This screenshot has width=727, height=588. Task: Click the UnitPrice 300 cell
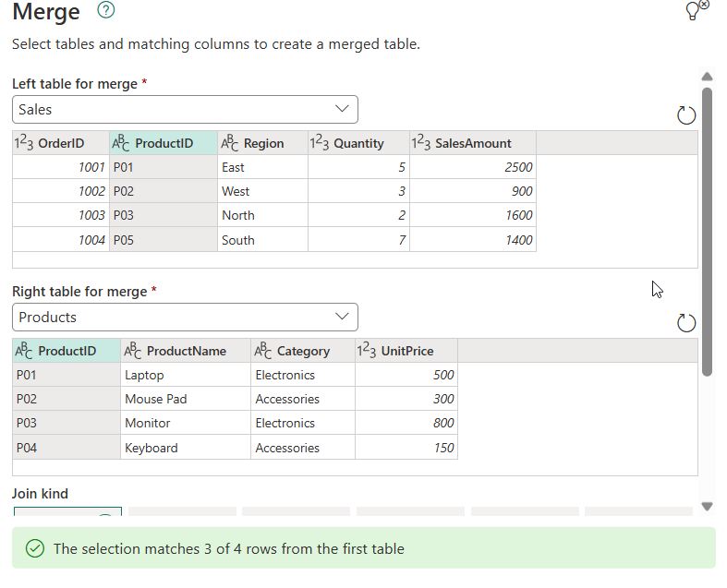(406, 399)
